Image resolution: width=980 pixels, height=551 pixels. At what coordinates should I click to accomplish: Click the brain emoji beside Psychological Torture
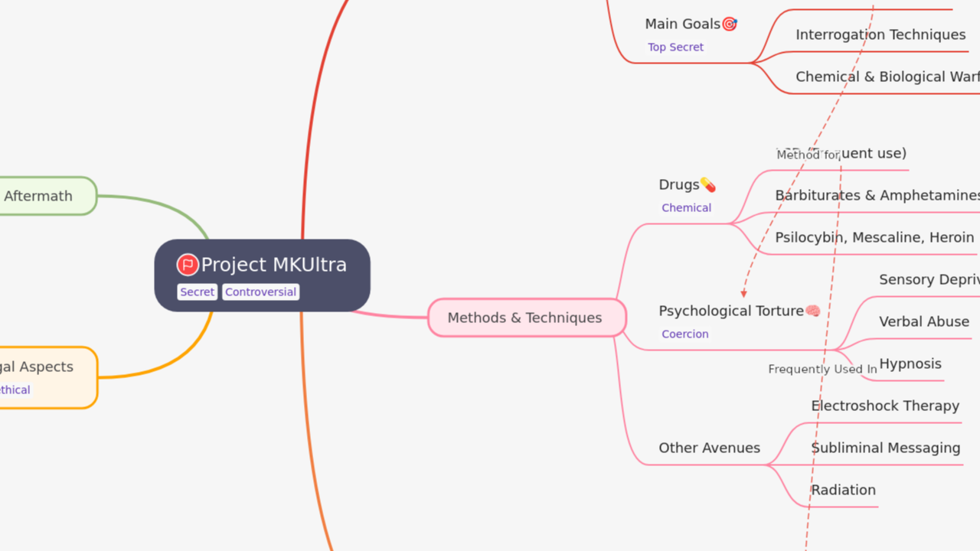click(x=813, y=311)
